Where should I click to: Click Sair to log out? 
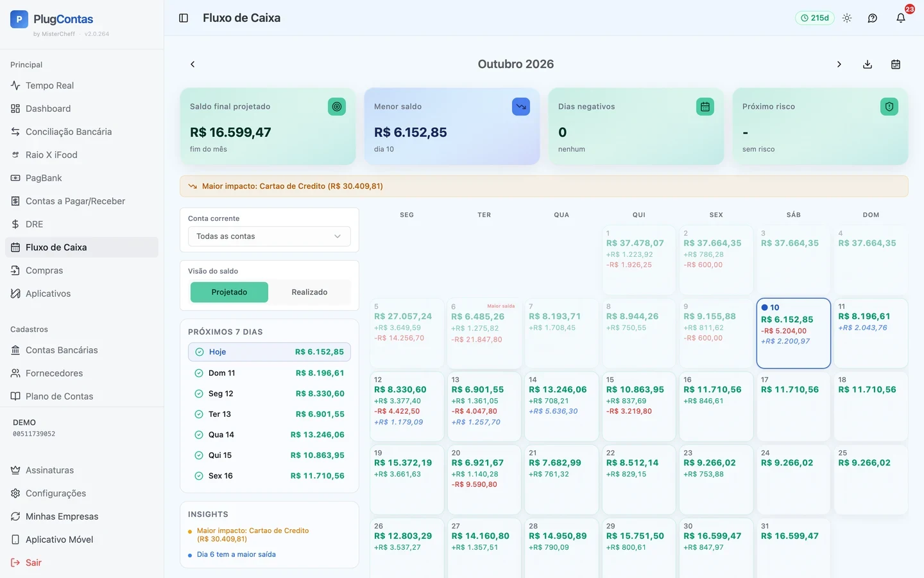click(81, 563)
